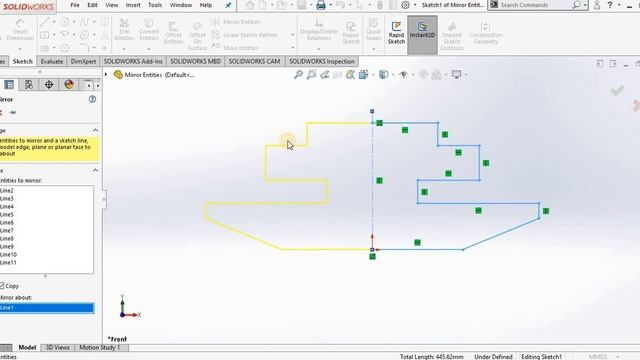Open the DimXpertManager crosshair tab icon
The image size is (640, 360).
pos(49,84)
